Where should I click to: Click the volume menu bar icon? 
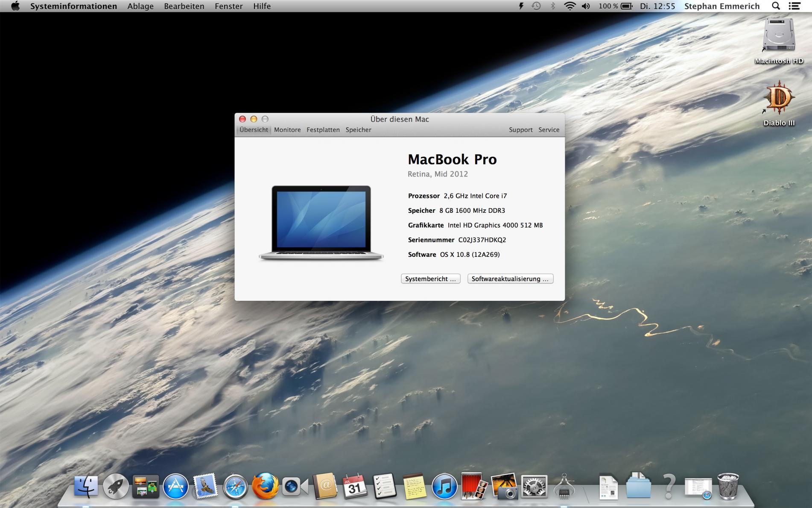tap(586, 6)
